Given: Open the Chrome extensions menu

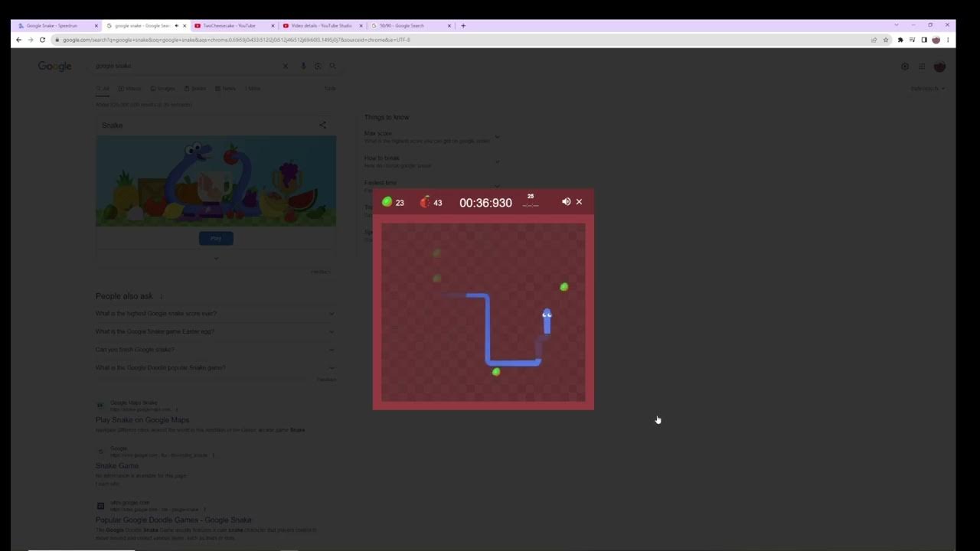Looking at the screenshot, I should click(900, 40).
